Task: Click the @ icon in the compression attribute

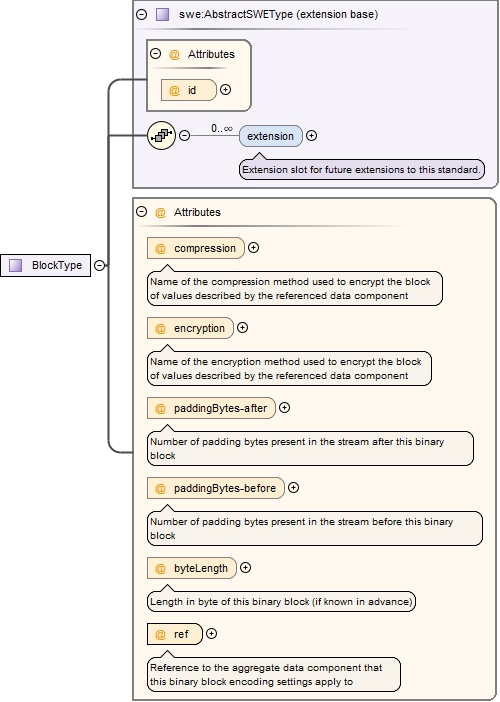Action: tap(160, 248)
